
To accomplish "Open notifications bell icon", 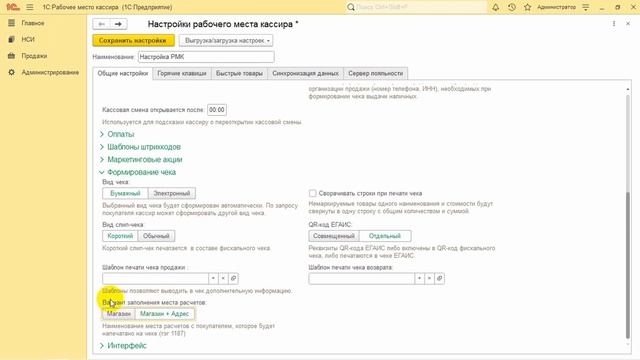I will 496,7.
